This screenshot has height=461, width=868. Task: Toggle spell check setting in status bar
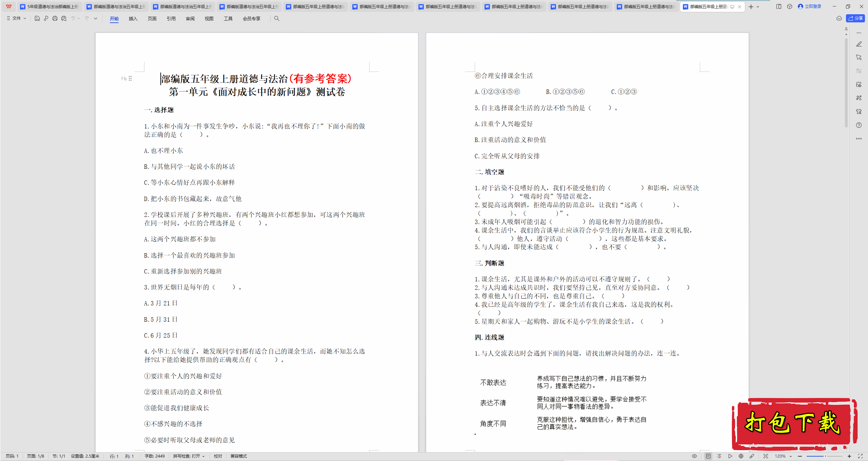(x=189, y=456)
